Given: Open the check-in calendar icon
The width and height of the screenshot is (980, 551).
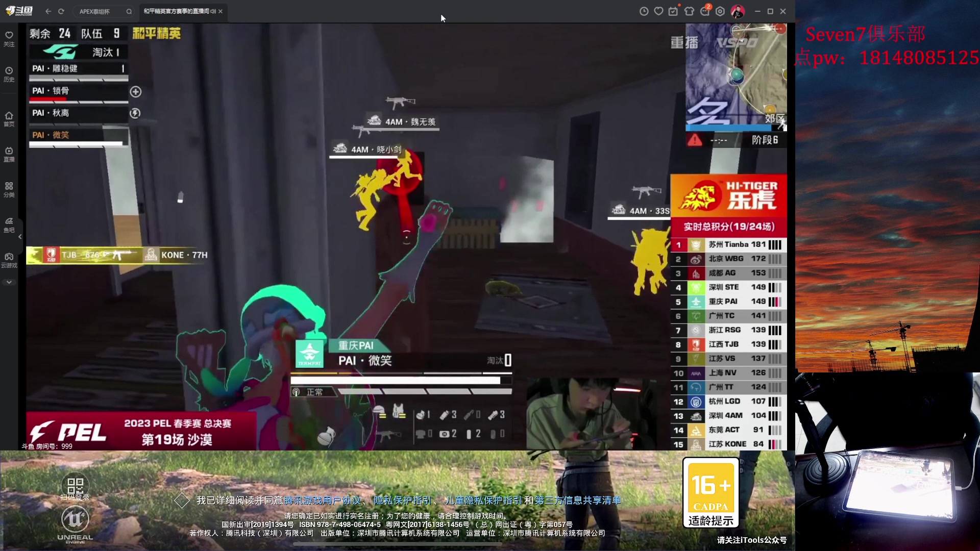Looking at the screenshot, I should (673, 11).
